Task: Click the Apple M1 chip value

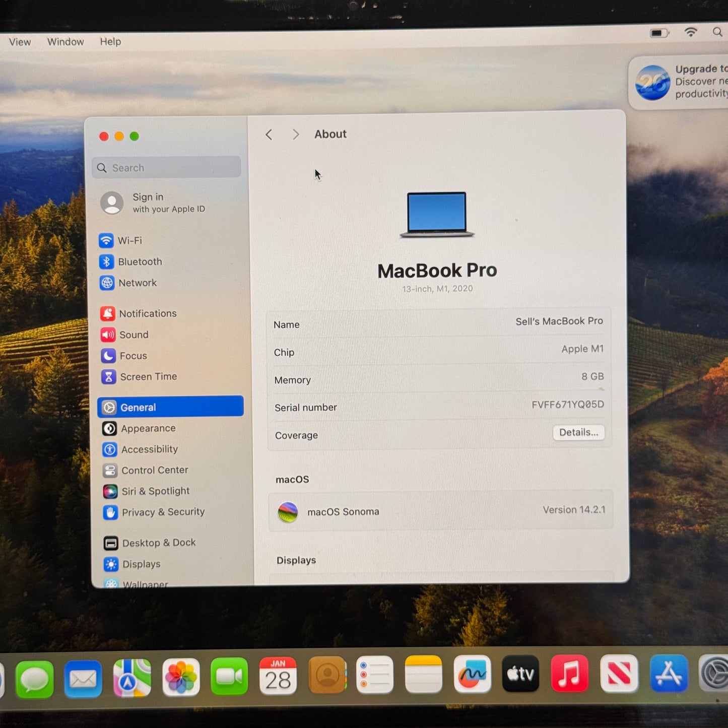Action: point(582,349)
